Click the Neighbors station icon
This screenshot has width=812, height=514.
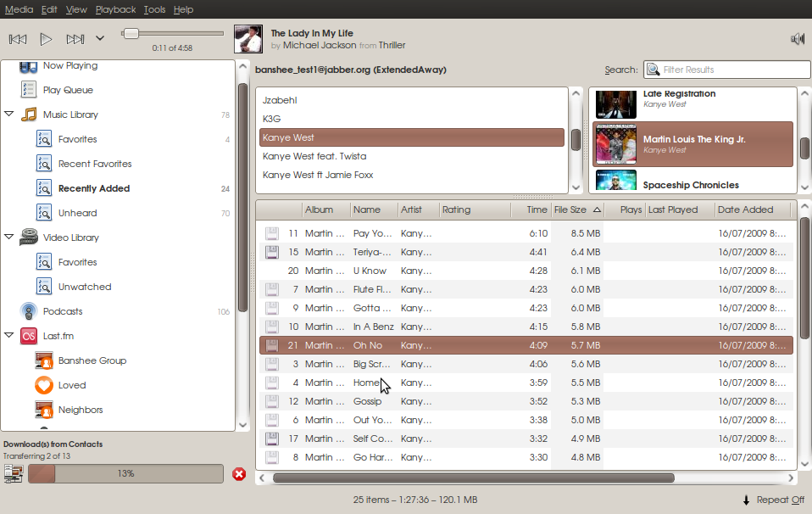click(44, 410)
